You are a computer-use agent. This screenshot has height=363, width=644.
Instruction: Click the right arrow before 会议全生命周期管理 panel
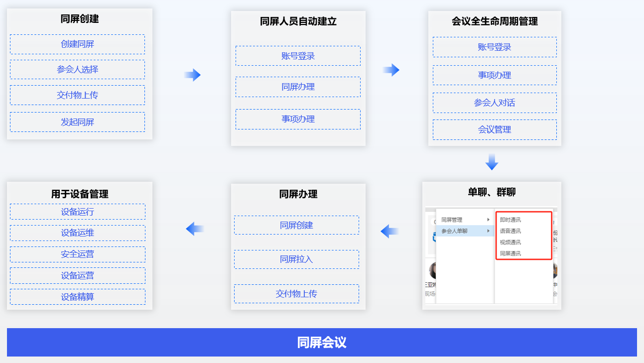coord(391,70)
